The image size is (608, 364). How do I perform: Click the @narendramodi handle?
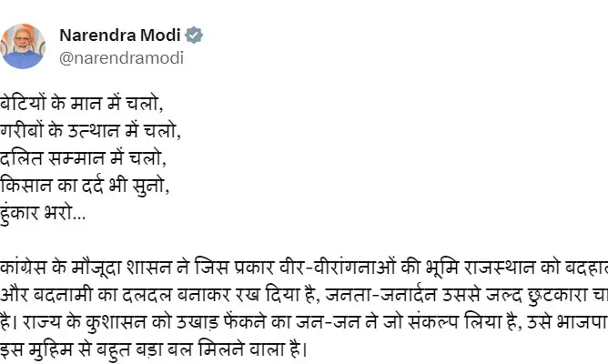(121, 57)
